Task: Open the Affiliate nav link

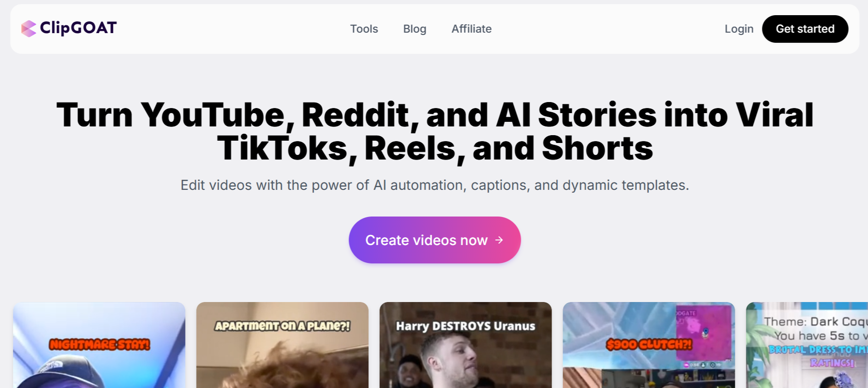Action: coord(471,29)
